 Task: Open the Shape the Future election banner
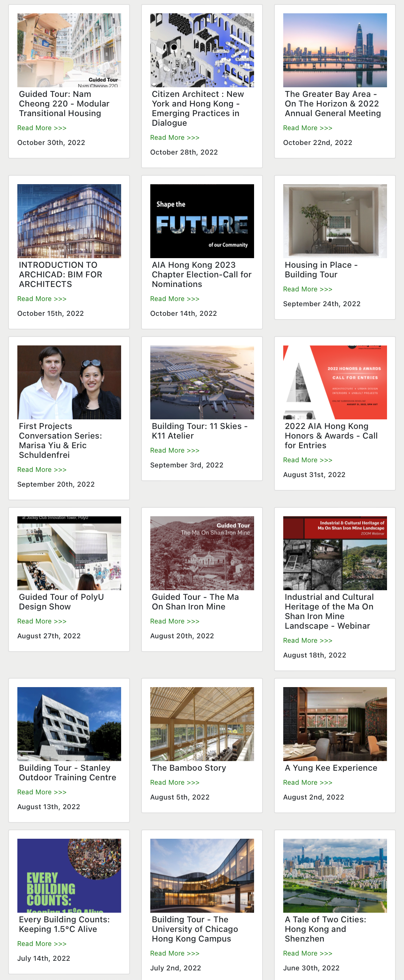(202, 221)
